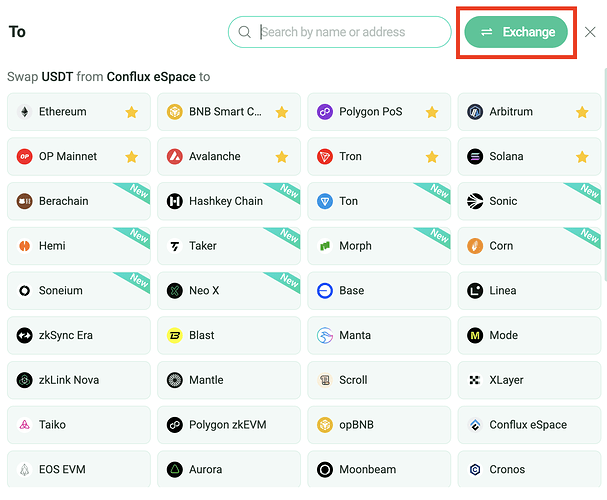Viewport: 607px width, 500px height.
Task: Click the Neo X logo icon
Action: pyautogui.click(x=175, y=291)
